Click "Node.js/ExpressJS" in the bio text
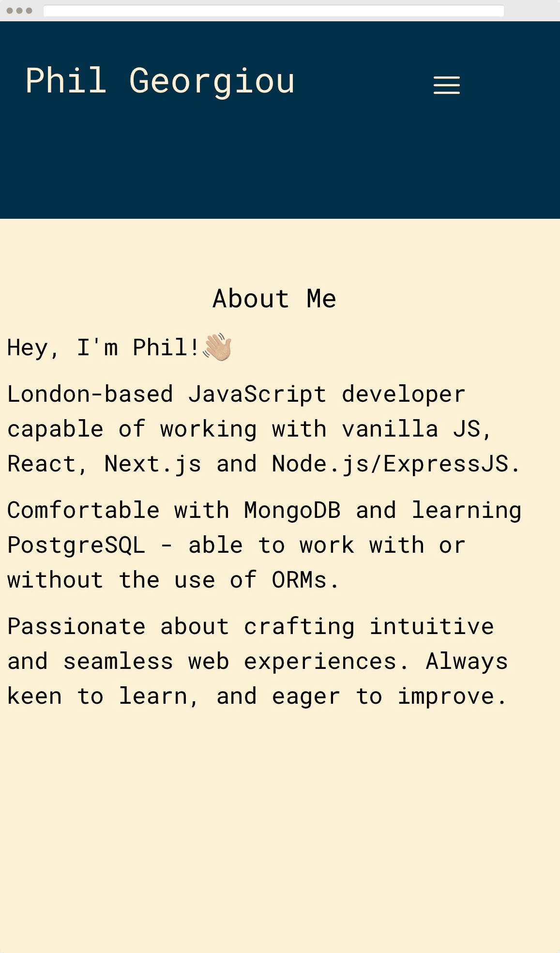This screenshot has height=953, width=560. pyautogui.click(x=391, y=465)
